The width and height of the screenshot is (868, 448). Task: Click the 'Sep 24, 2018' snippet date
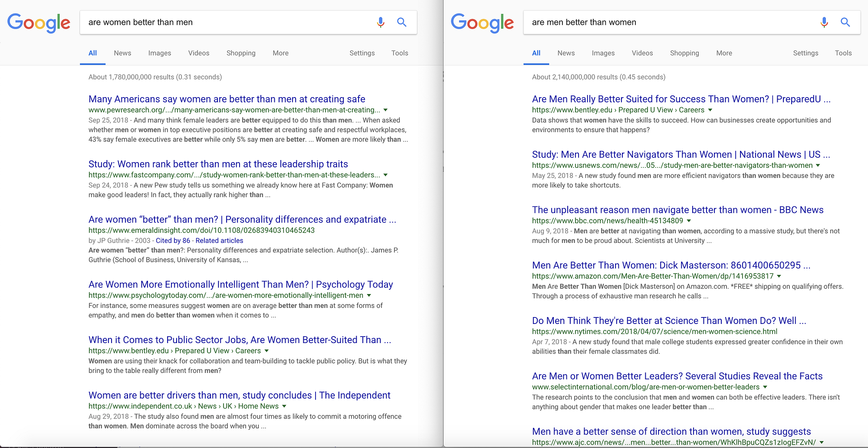(x=108, y=185)
